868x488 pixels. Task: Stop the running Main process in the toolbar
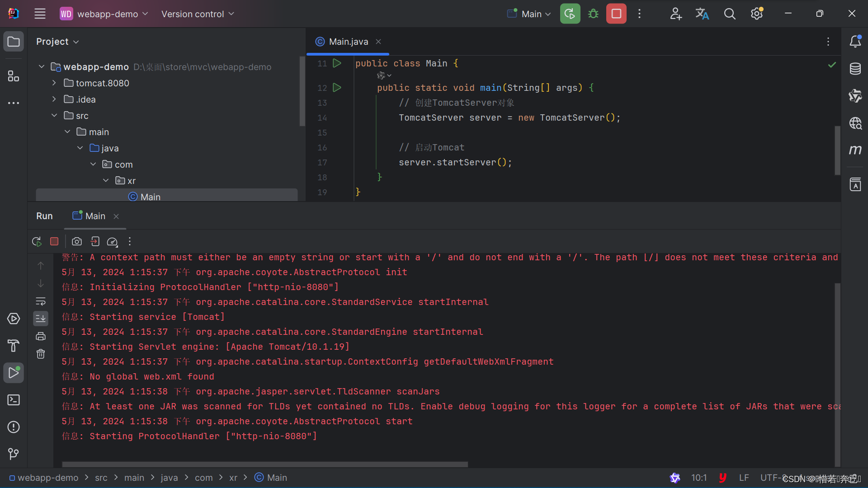(616, 14)
